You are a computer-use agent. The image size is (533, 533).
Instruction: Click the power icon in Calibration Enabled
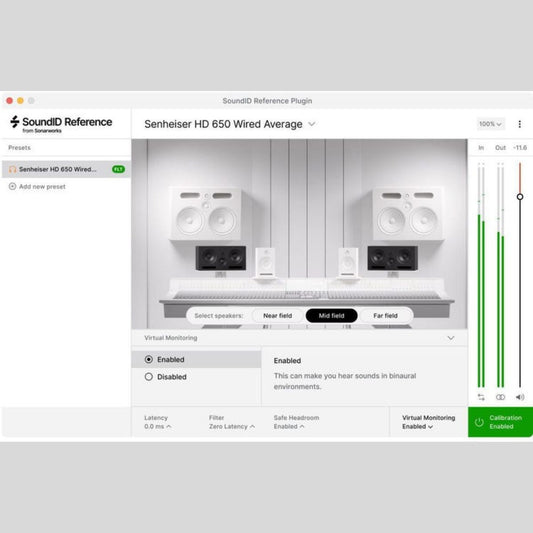coord(479,422)
